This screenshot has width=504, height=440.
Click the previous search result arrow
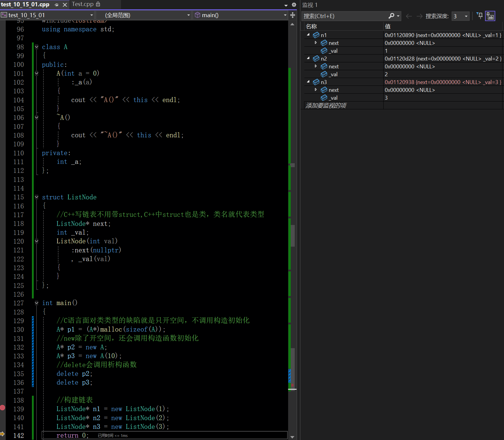pos(409,16)
